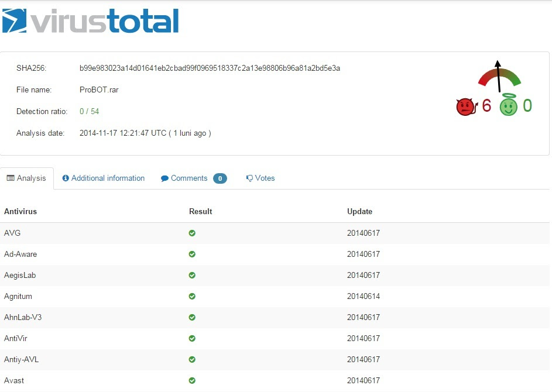The height and width of the screenshot is (392, 552).
Task: Click the Ad-Aware antivirus row name
Action: (20, 254)
